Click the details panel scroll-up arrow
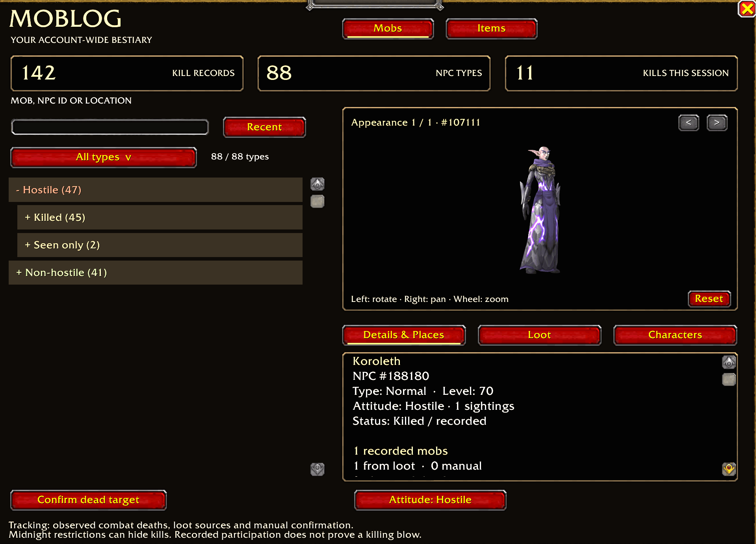 [x=729, y=362]
